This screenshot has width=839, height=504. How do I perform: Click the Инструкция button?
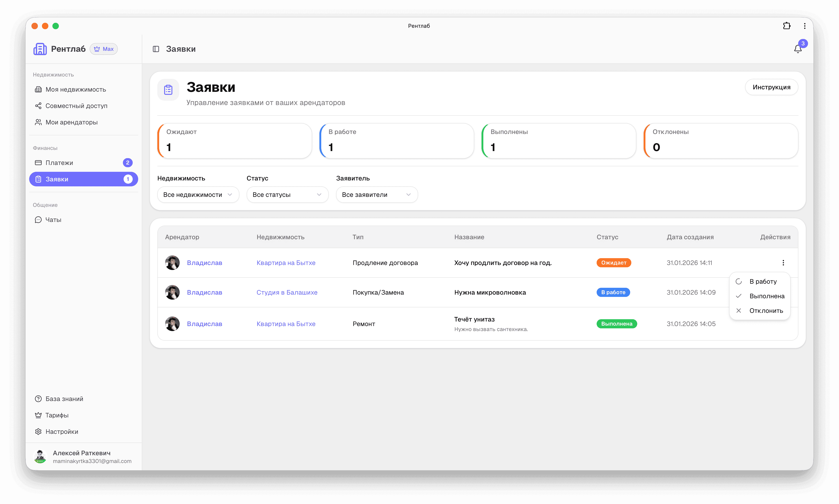771,87
